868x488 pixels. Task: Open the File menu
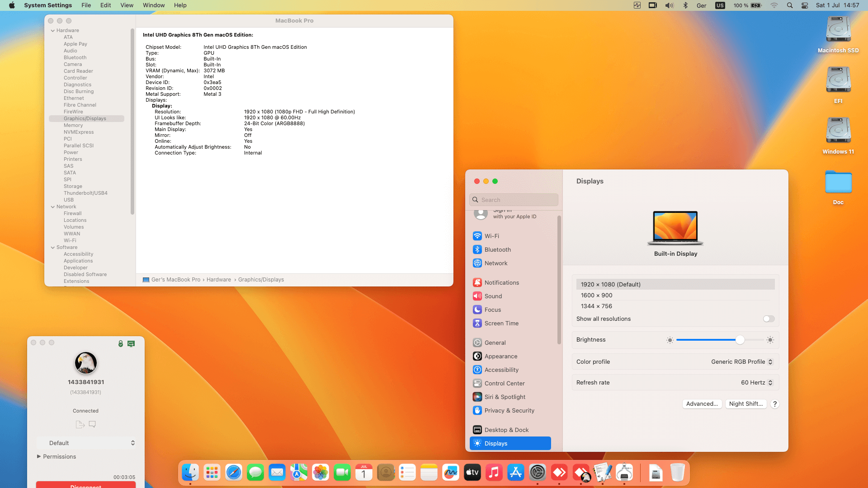pos(86,5)
